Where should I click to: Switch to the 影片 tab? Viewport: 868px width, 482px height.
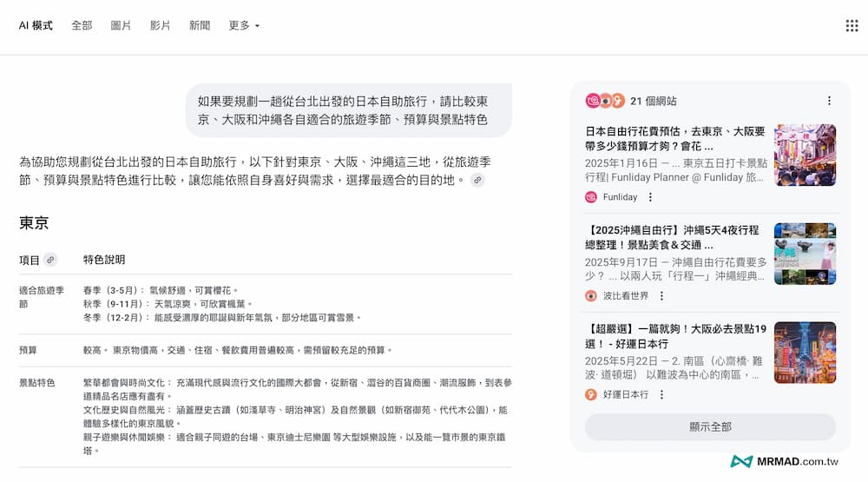(x=160, y=25)
